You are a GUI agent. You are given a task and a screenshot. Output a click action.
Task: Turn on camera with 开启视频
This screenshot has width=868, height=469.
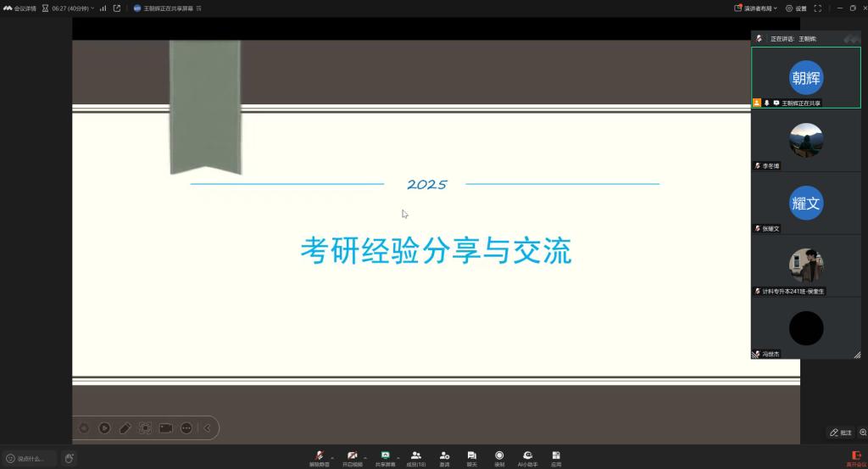352,456
